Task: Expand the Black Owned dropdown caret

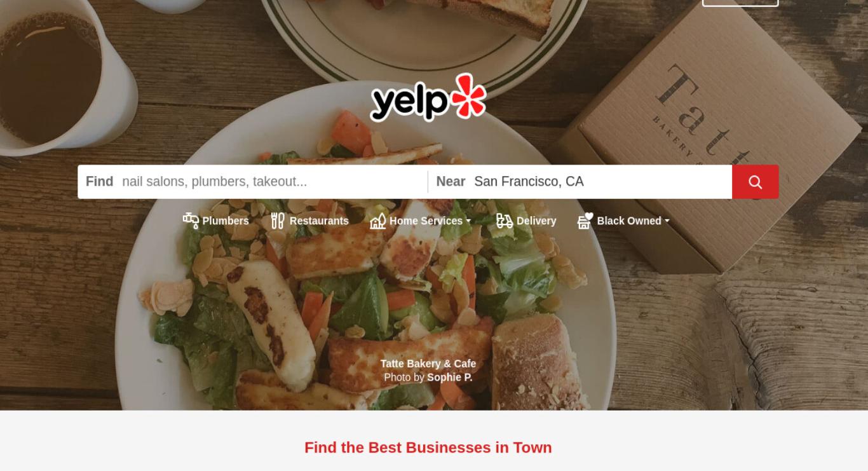Action: tap(667, 221)
